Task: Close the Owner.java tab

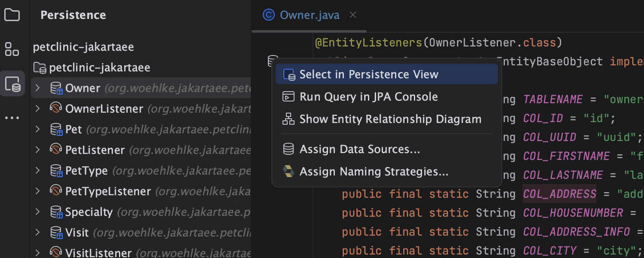Action: [353, 15]
